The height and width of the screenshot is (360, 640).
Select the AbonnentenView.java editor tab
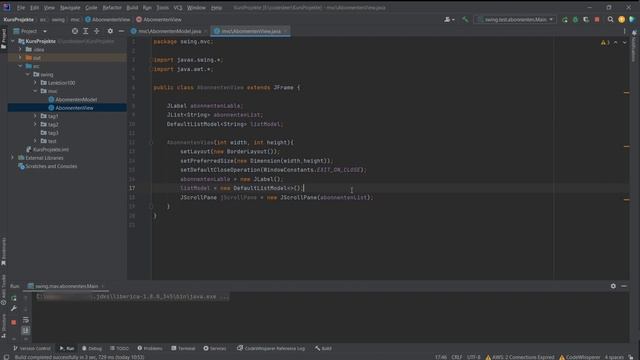(x=251, y=31)
